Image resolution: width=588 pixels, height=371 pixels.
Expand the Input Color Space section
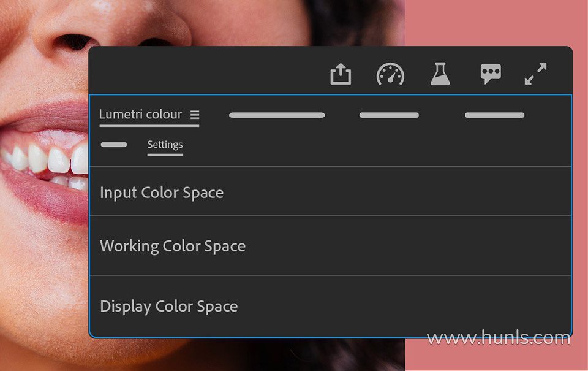click(330, 191)
